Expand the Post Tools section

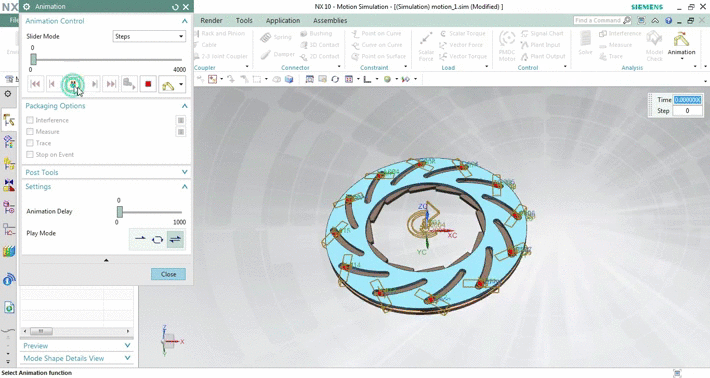(x=184, y=172)
